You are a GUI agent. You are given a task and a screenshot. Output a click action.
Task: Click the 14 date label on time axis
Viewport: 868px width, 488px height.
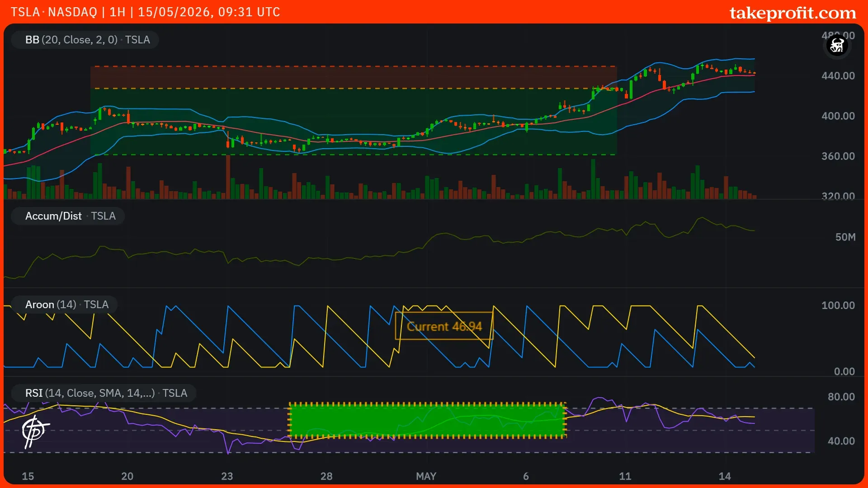(725, 476)
